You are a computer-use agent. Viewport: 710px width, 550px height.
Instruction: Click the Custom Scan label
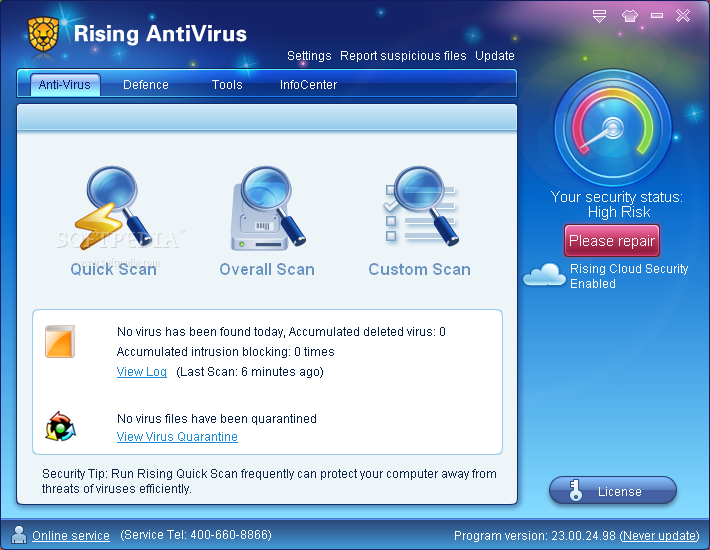point(420,269)
